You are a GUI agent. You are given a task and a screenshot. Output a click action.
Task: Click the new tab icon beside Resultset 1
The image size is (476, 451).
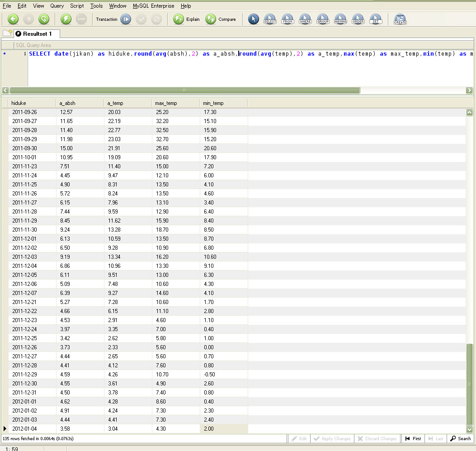[7, 33]
